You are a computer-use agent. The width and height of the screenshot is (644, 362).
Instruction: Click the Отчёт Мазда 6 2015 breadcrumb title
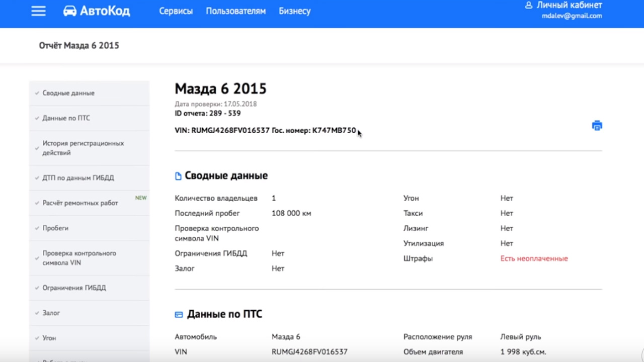pos(79,45)
